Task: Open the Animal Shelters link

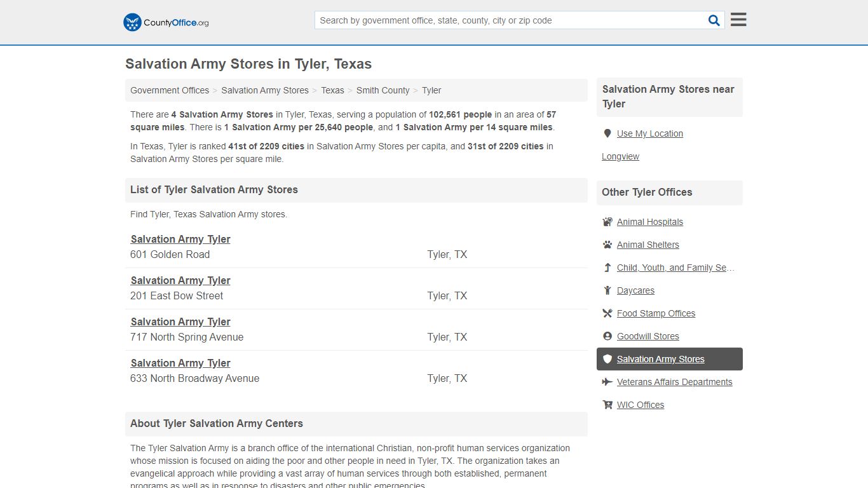Action: coord(648,245)
